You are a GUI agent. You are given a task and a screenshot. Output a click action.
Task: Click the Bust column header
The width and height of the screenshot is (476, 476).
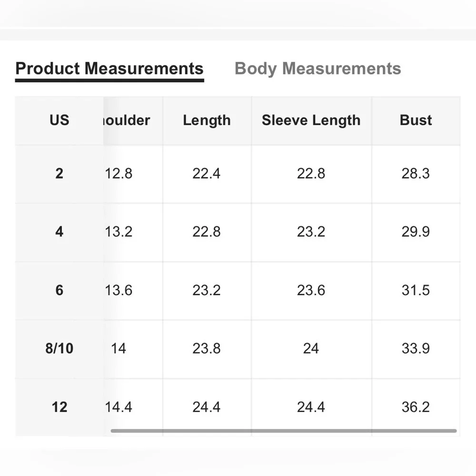pos(416,120)
